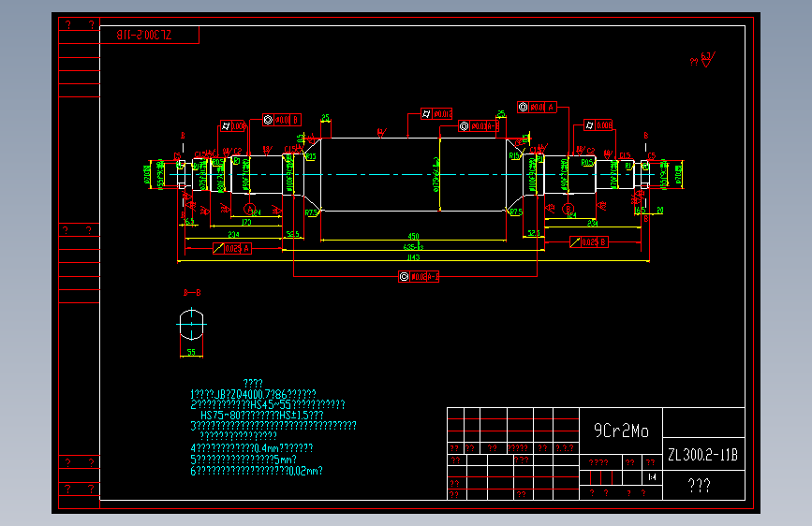Screen dimensions: 812x526
Task: Click the 1:4 scale cell in title block
Action: coord(652,476)
